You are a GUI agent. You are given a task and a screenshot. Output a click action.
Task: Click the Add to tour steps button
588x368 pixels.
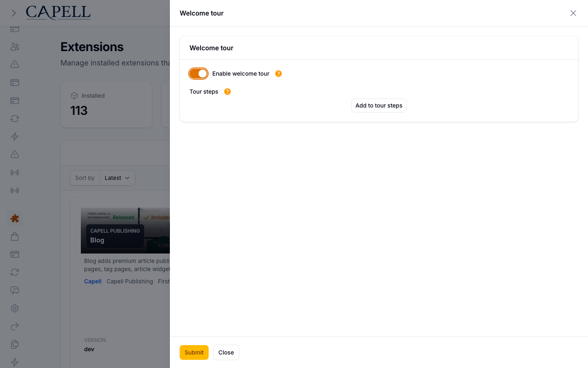point(379,105)
